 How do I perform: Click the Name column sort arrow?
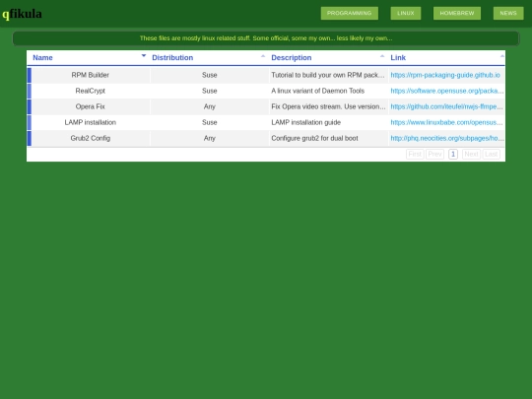(x=144, y=55)
